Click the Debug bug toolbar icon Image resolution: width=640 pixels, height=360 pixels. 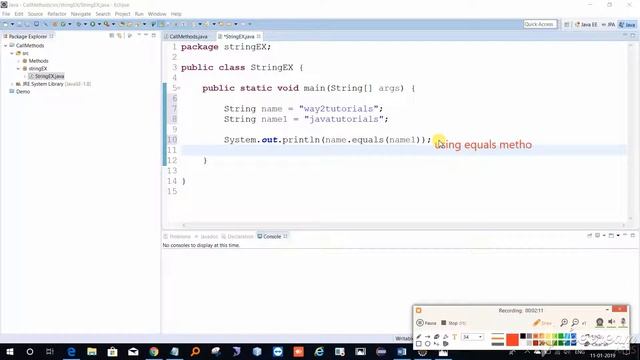79,24
